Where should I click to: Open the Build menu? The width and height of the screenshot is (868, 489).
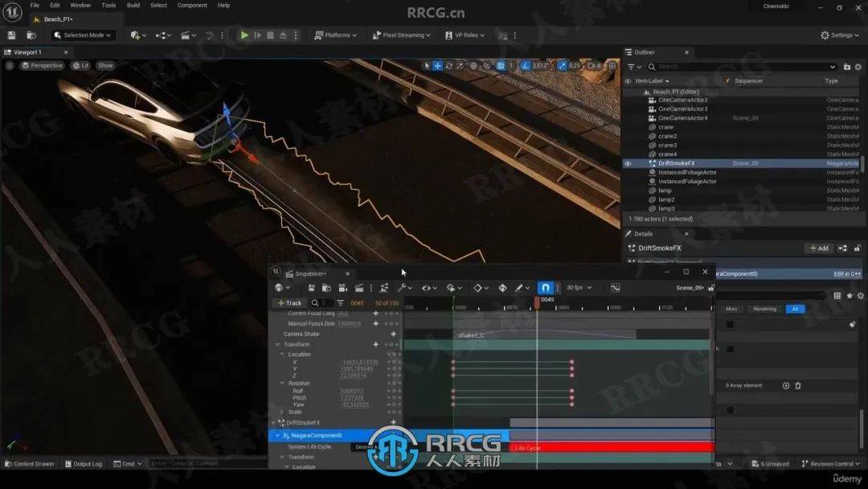coord(133,6)
